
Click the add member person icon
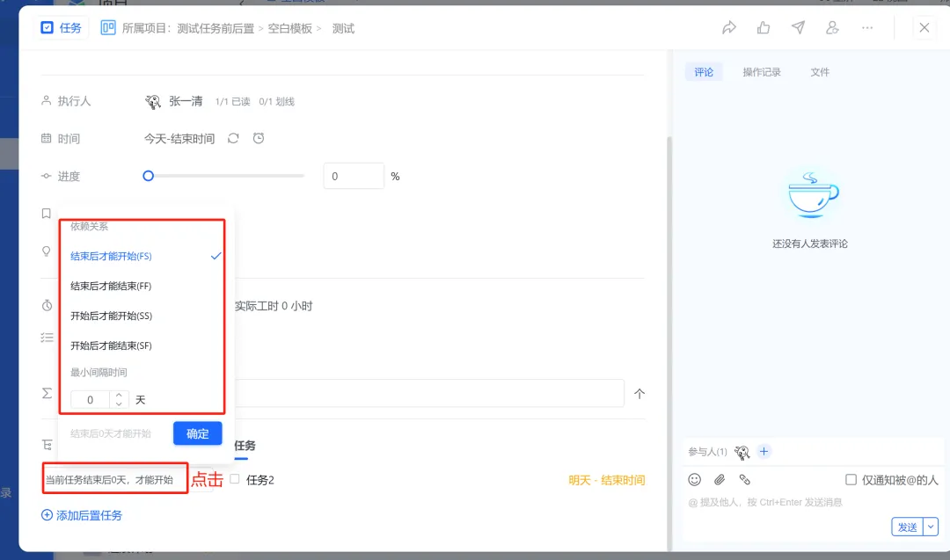click(x=832, y=28)
